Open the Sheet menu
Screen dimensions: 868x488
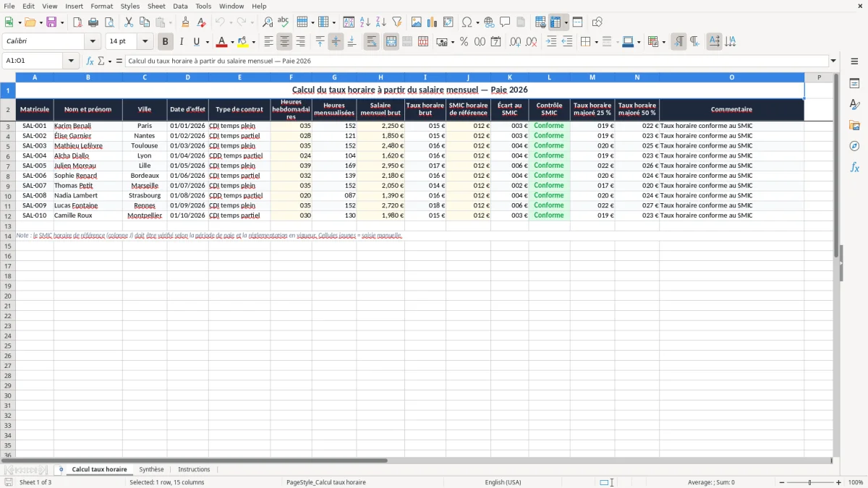tap(156, 6)
